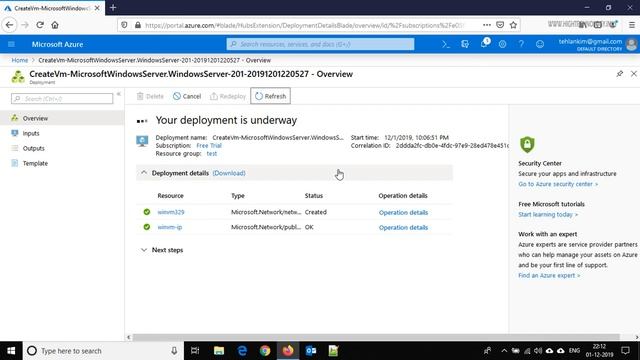This screenshot has height=360, width=640.
Task: Collapse Deployment details section
Action: coord(144,173)
